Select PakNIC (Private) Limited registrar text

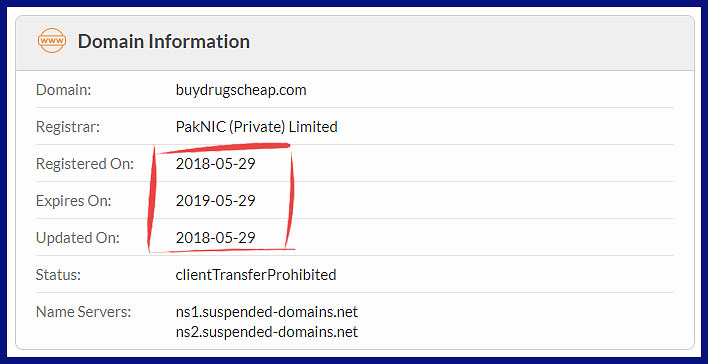point(256,126)
